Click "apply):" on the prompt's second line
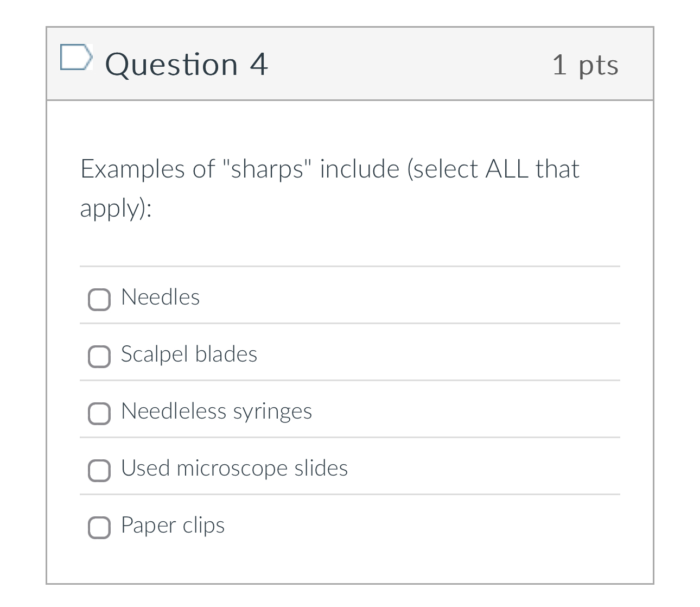The image size is (700, 607). click(116, 208)
